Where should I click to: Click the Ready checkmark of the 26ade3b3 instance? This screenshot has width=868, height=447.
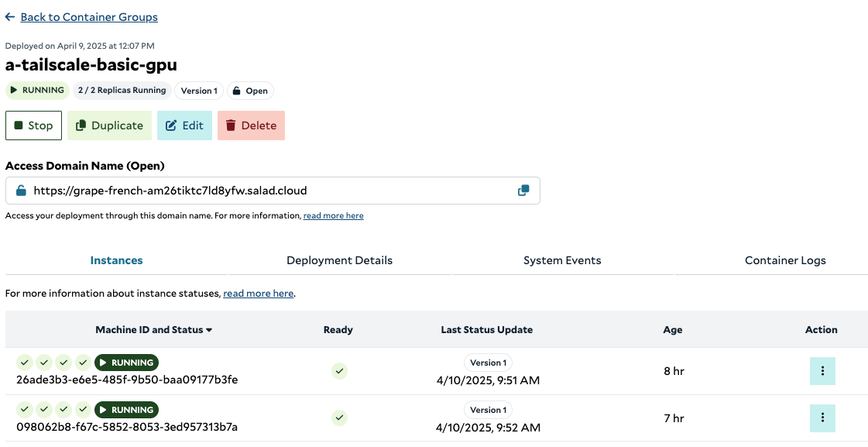click(x=339, y=371)
